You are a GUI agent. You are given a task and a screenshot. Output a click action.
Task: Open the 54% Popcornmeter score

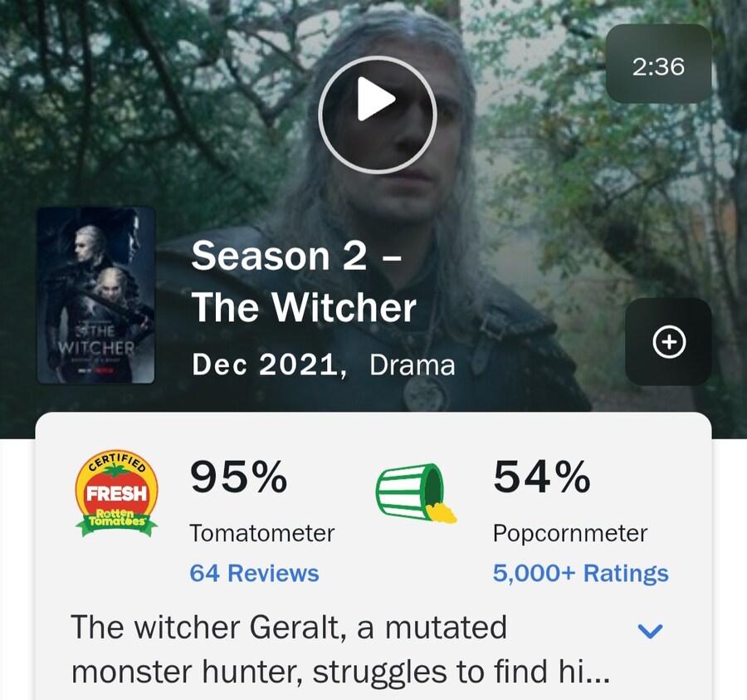click(542, 477)
